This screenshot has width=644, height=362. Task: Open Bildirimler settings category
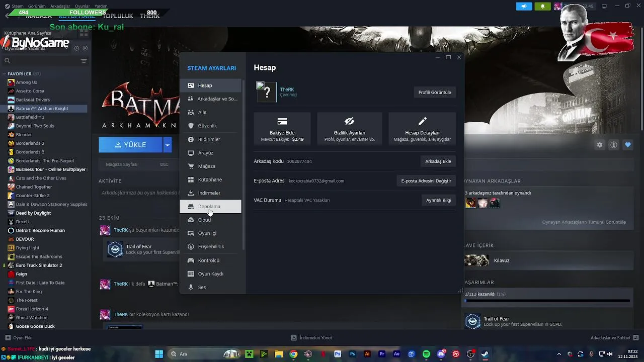coord(210,139)
